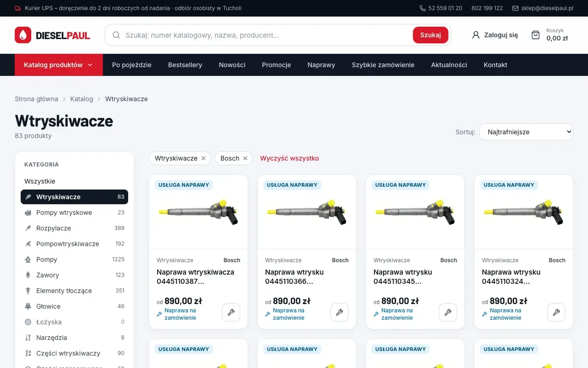Click the phone icon in top bar
This screenshot has width=588, height=368.
[x=423, y=8]
